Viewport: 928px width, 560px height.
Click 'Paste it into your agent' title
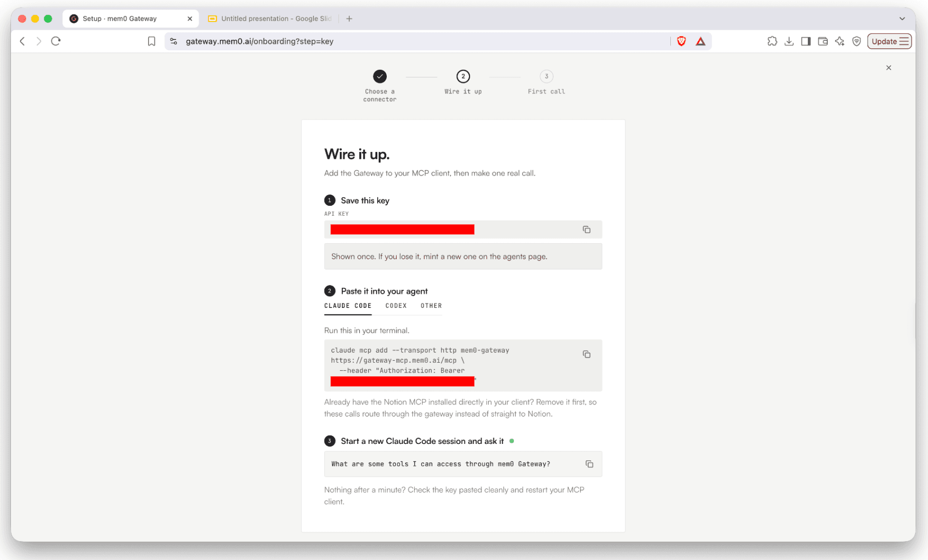384,291
